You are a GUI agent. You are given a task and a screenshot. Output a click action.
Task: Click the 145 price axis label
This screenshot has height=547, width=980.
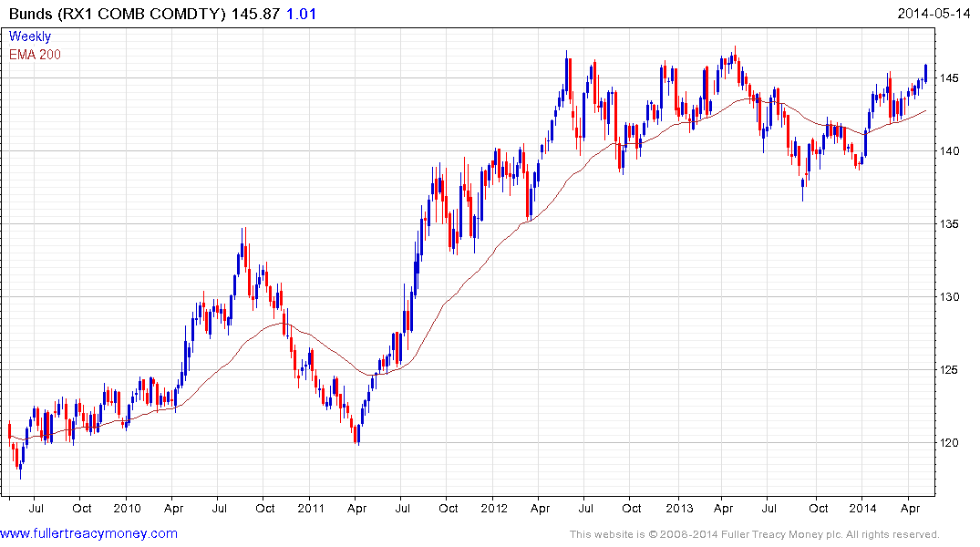[951, 78]
